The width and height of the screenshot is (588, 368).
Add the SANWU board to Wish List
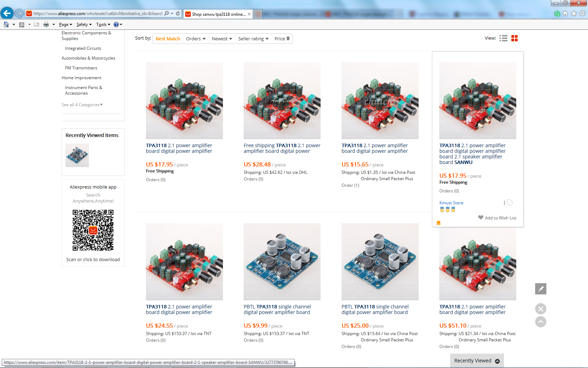pos(497,218)
